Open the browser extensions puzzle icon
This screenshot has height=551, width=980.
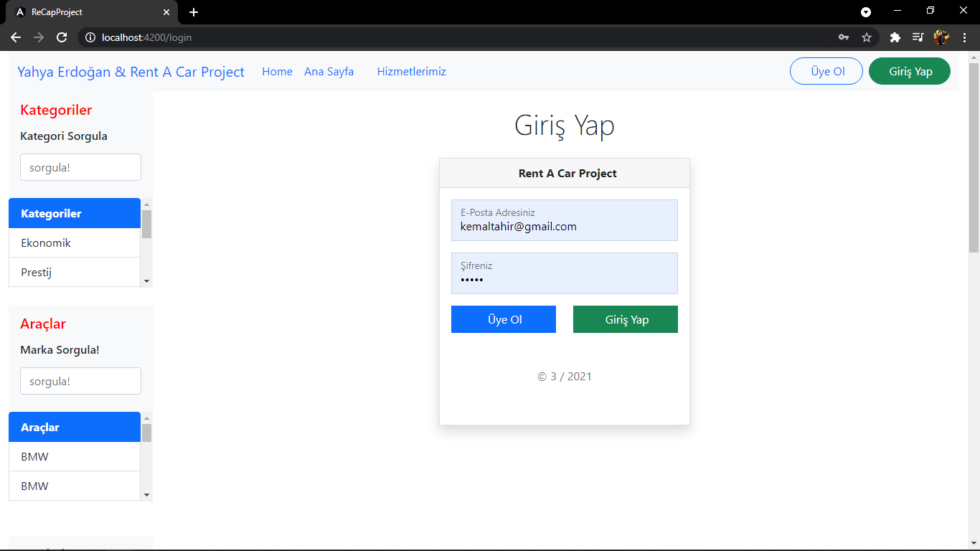pos(895,37)
